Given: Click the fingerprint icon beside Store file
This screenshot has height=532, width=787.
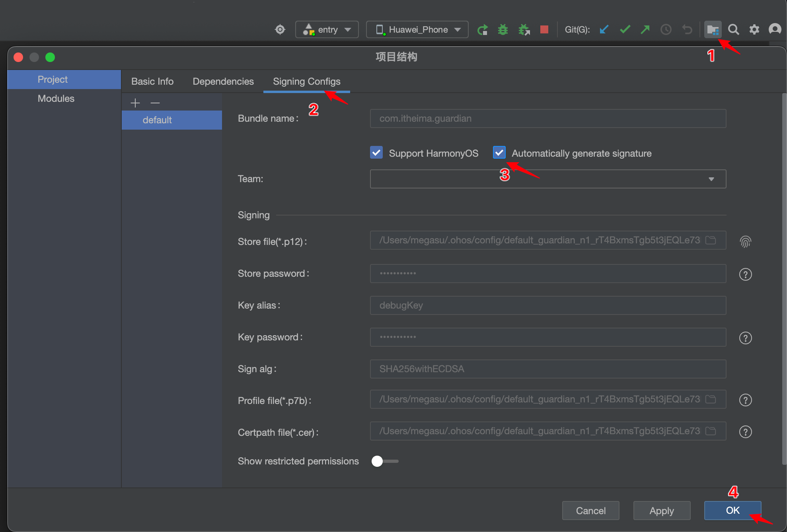Looking at the screenshot, I should [745, 241].
